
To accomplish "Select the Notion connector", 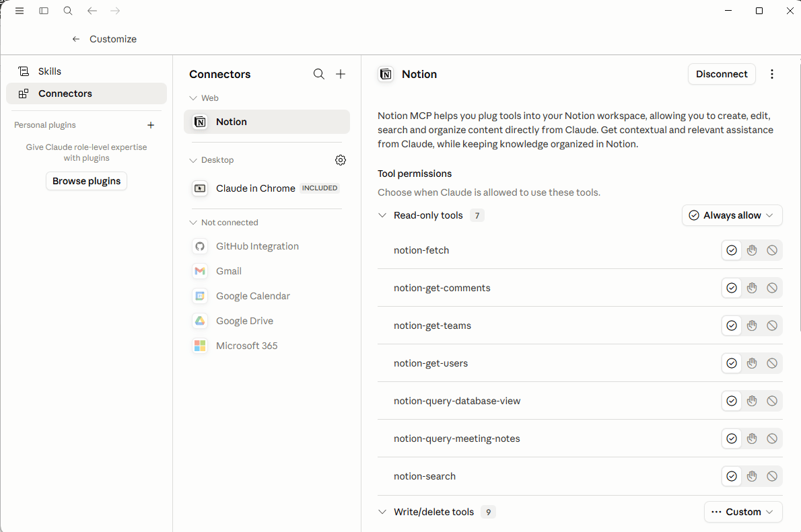I will [x=267, y=122].
